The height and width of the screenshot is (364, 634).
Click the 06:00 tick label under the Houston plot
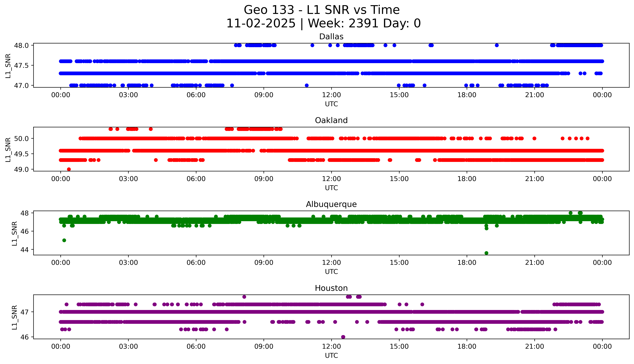tap(196, 346)
